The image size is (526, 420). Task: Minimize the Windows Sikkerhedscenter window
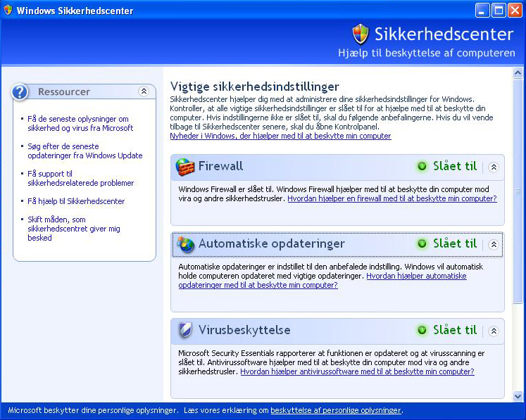pyautogui.click(x=482, y=10)
